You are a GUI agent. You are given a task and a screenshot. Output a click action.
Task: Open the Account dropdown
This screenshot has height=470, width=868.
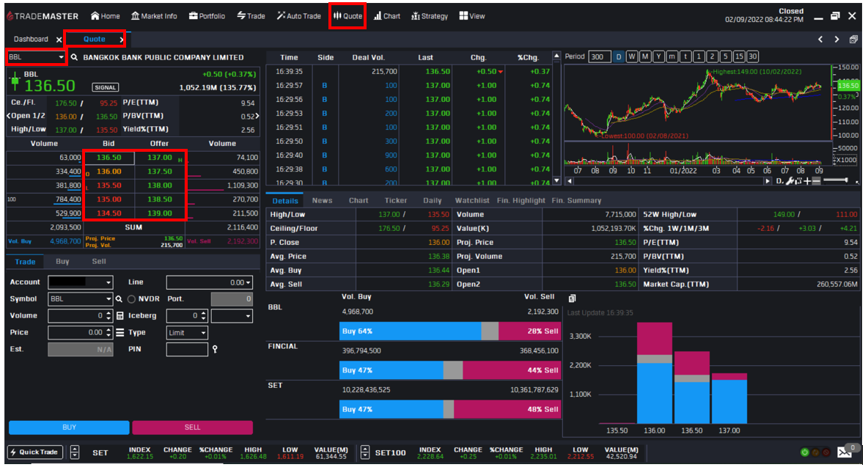[80, 282]
